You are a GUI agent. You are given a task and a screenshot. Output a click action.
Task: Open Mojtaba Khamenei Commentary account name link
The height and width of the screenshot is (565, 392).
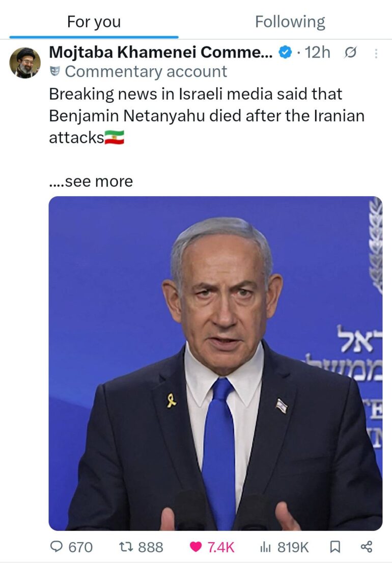click(x=161, y=52)
